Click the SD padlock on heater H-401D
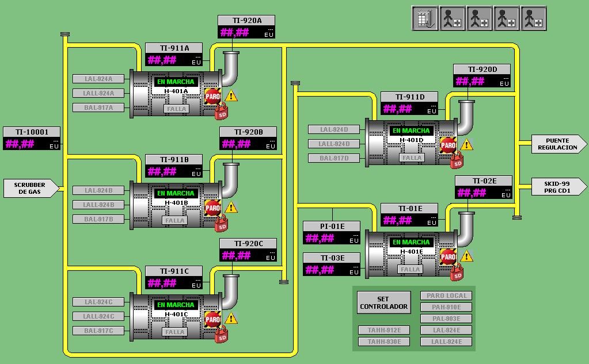Viewport: 589px width, 364px height. click(x=457, y=162)
